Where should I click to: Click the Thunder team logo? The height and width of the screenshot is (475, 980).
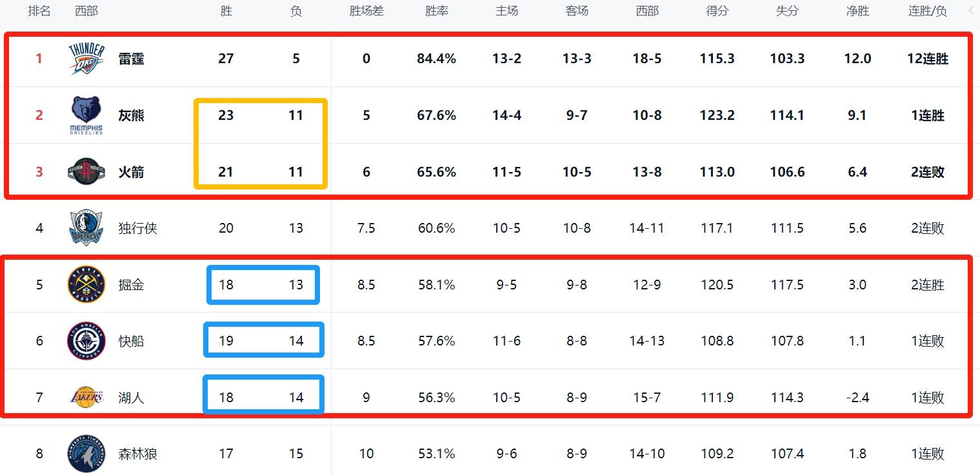pyautogui.click(x=86, y=59)
